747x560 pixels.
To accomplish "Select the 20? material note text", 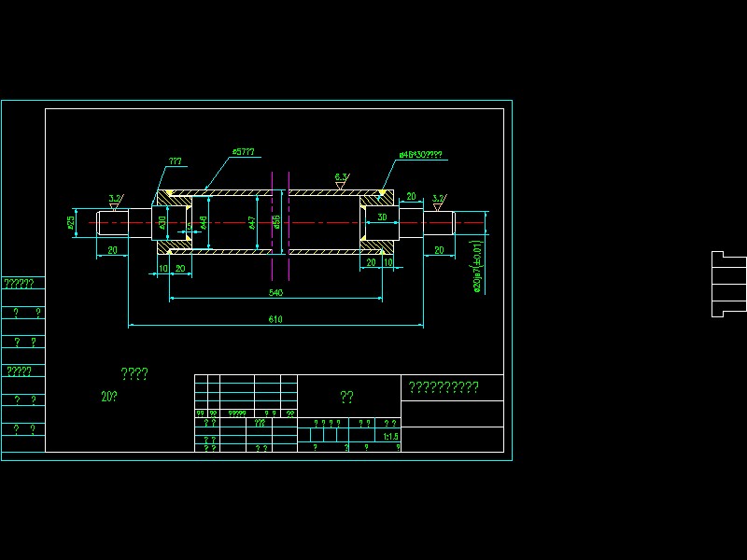I will [107, 396].
